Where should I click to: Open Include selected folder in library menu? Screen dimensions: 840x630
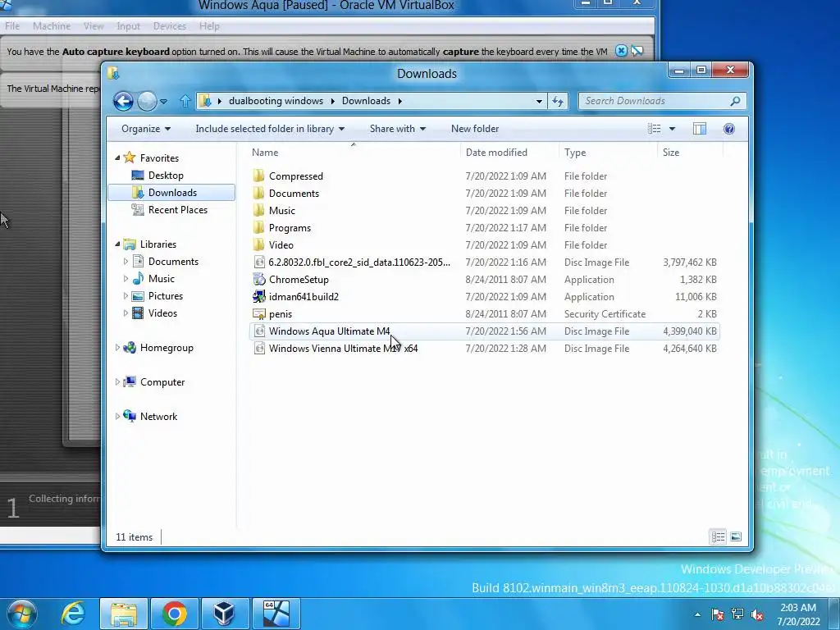coord(269,129)
